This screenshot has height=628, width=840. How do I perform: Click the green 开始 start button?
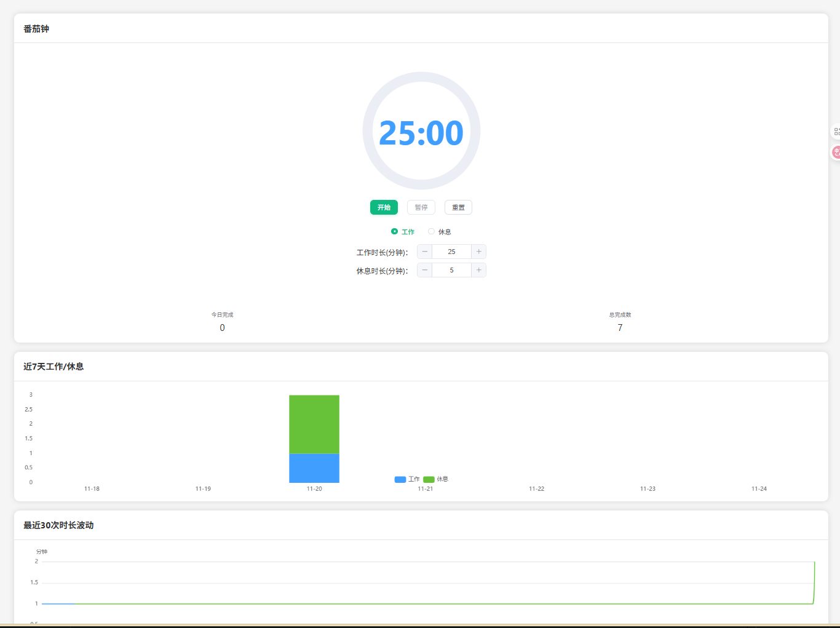pos(384,207)
